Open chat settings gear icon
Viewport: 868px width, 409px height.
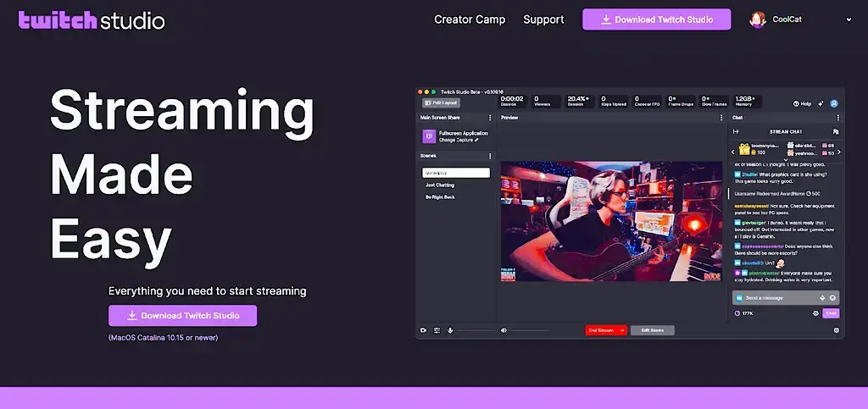(815, 313)
